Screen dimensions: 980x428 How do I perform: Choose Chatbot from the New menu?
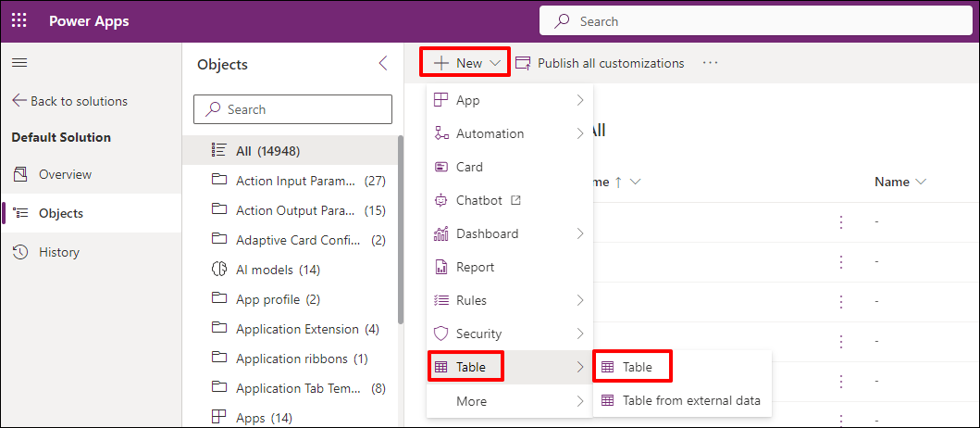[509, 200]
